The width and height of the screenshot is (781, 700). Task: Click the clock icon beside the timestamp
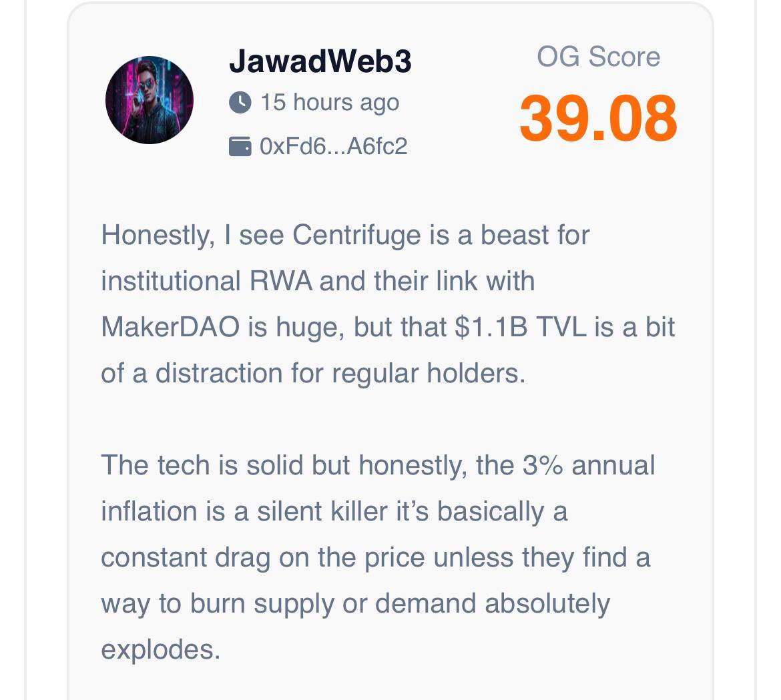(240, 102)
